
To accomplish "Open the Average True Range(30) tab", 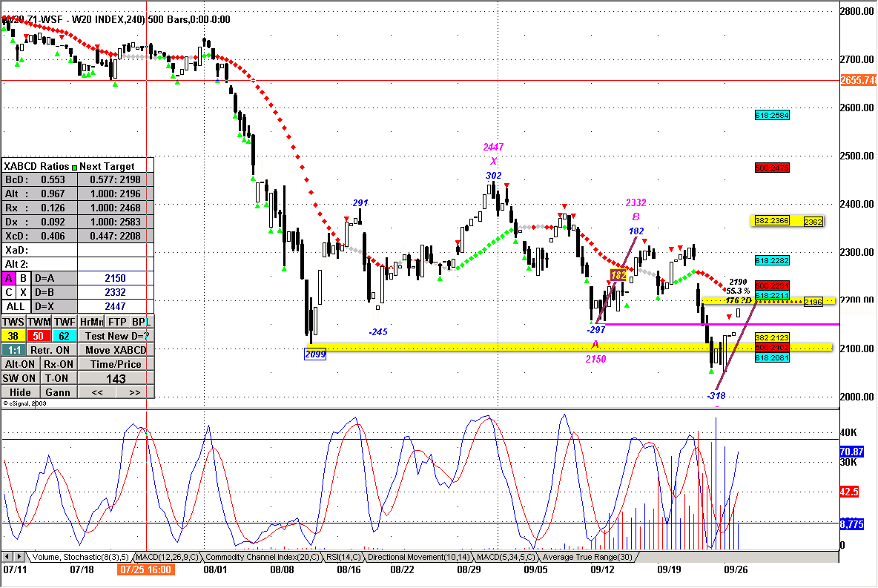I will tap(587, 557).
